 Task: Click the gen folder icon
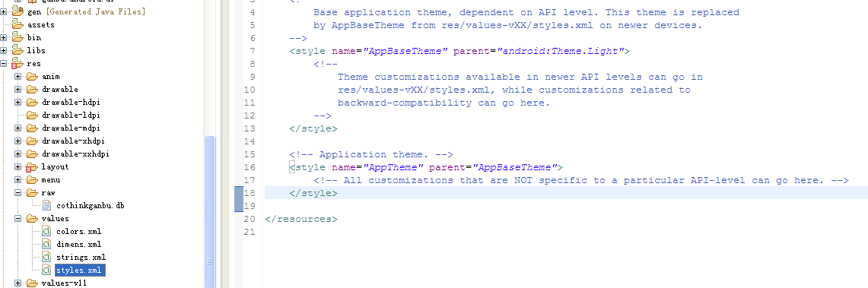tap(17, 11)
